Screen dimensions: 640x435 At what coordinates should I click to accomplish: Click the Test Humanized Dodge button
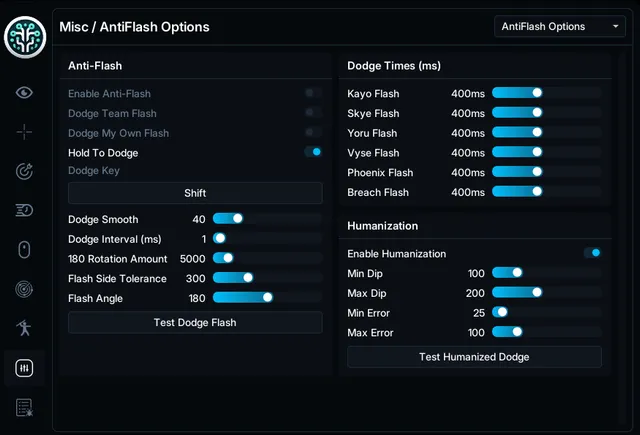[474, 357]
